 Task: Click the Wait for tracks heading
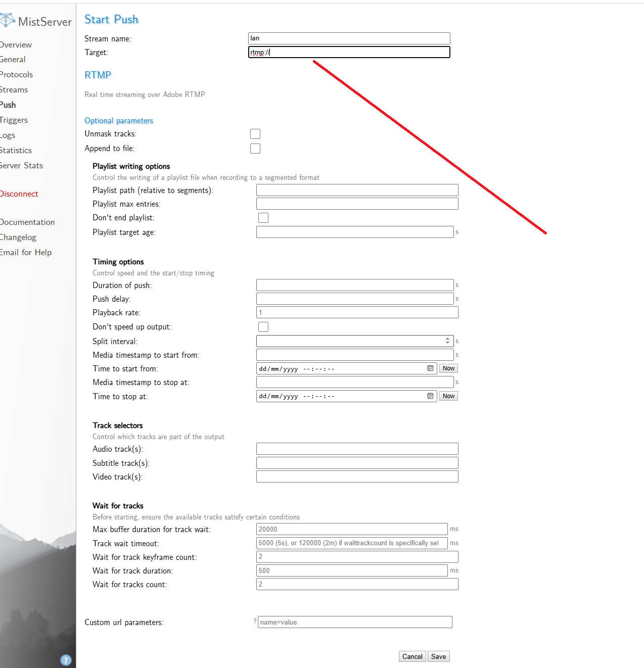(x=118, y=506)
